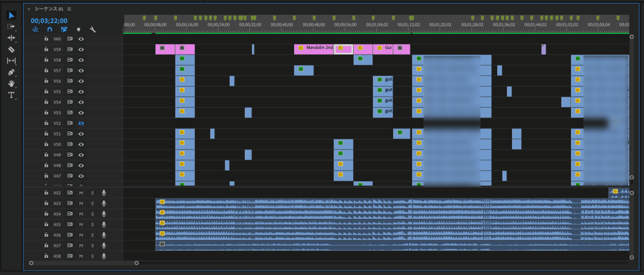Toggle Linked Selection icon

pyautogui.click(x=64, y=30)
